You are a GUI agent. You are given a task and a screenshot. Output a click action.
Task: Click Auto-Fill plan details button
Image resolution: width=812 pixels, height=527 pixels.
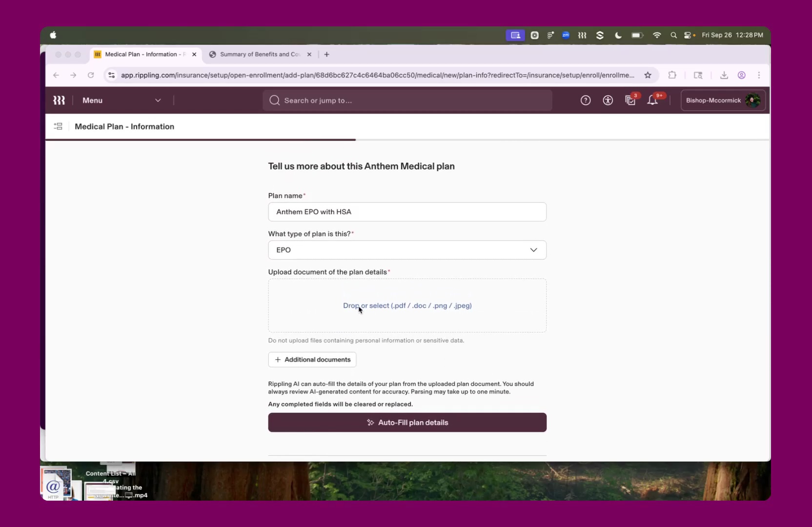(407, 423)
